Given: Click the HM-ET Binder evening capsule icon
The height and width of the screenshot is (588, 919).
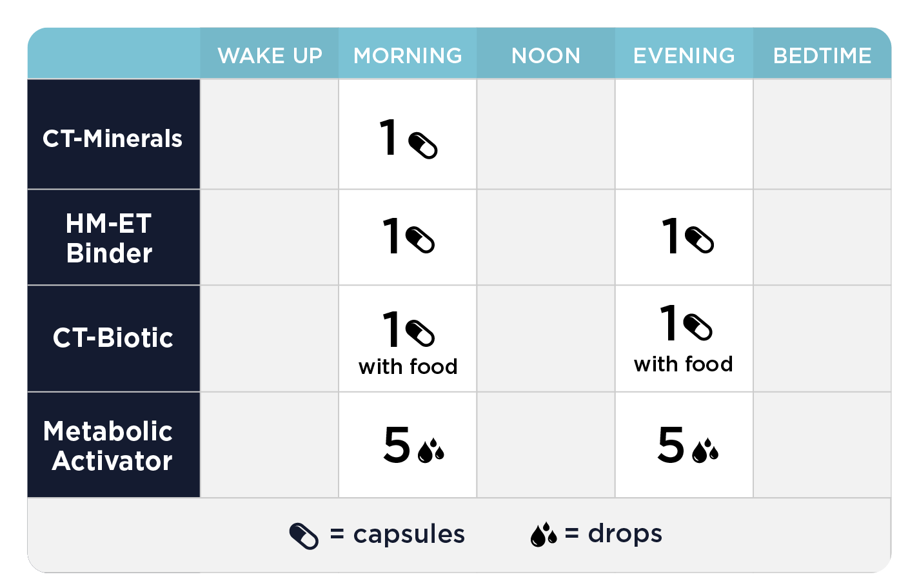Looking at the screenshot, I should [x=700, y=240].
